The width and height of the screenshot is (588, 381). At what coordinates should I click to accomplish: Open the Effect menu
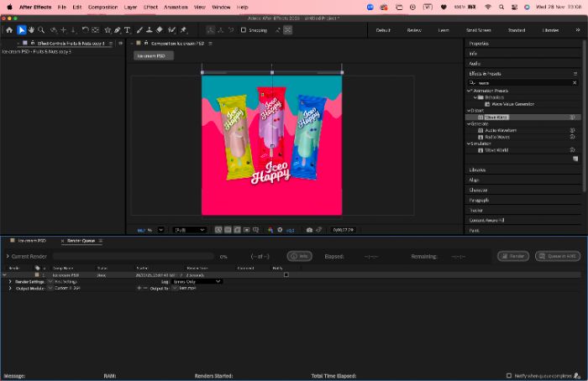click(x=150, y=7)
